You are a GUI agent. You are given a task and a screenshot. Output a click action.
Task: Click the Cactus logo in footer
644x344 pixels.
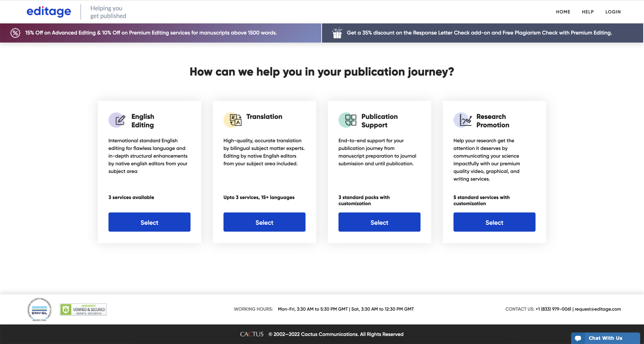pos(252,334)
